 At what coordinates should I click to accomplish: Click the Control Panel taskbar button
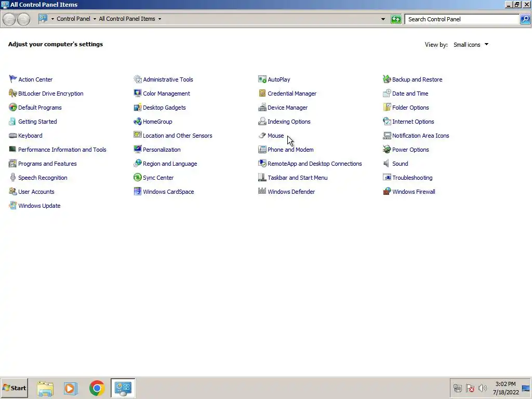123,388
